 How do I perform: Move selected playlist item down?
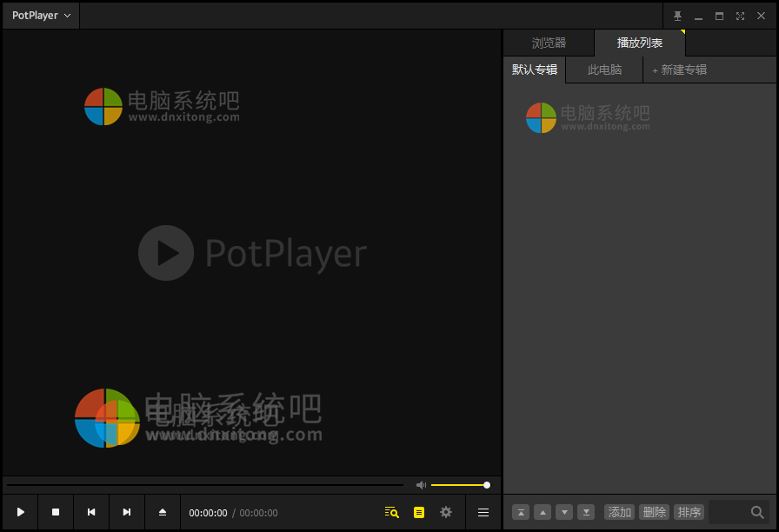tap(564, 512)
